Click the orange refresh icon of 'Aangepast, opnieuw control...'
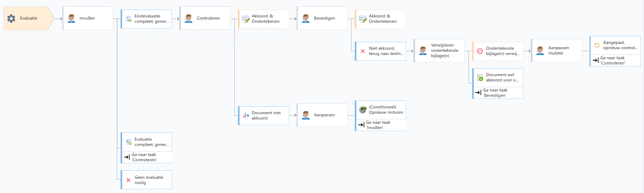The width and height of the screenshot is (644, 193). pyautogui.click(x=597, y=45)
